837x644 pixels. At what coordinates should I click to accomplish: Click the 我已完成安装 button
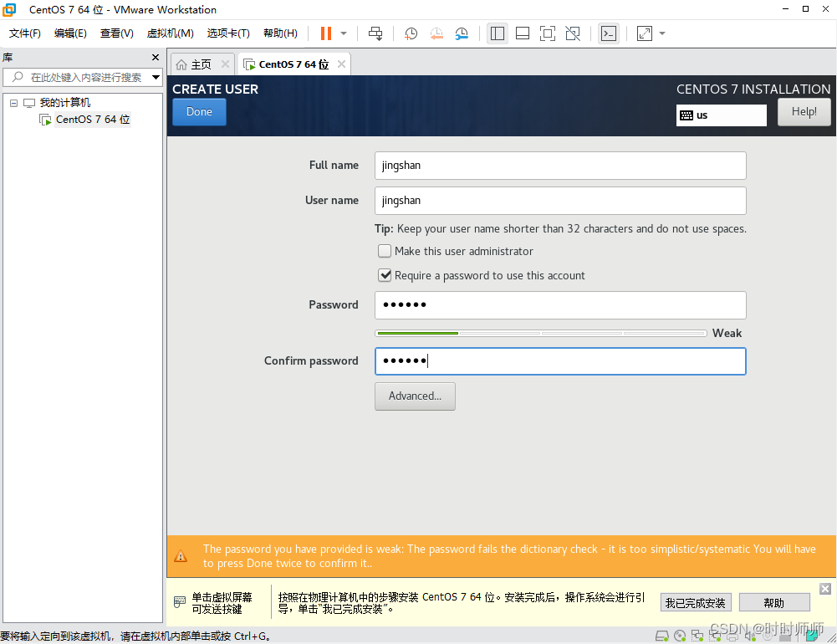(695, 603)
